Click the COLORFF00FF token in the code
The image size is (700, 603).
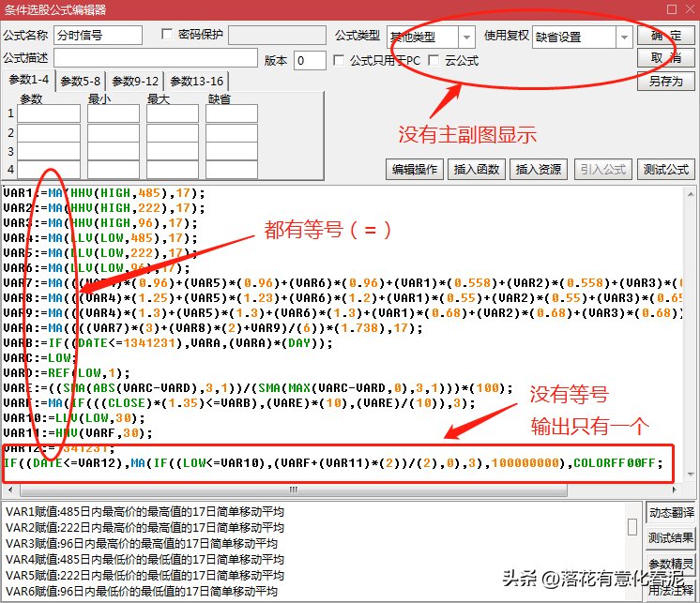[615, 463]
